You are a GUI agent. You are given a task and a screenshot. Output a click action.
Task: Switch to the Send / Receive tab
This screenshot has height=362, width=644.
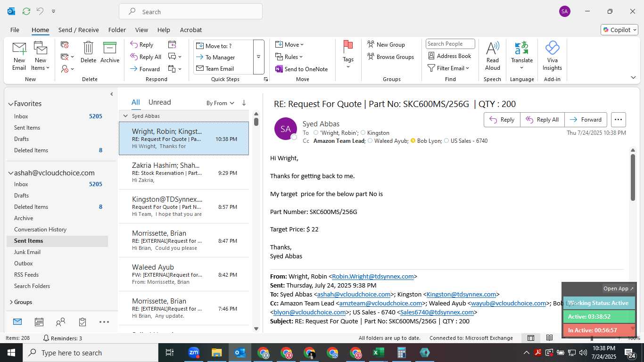click(x=79, y=30)
